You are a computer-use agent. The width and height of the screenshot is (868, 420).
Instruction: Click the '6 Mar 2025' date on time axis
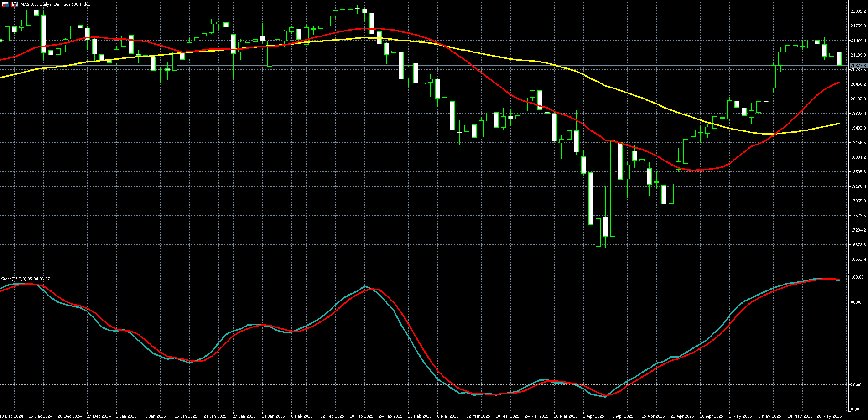[x=448, y=416]
